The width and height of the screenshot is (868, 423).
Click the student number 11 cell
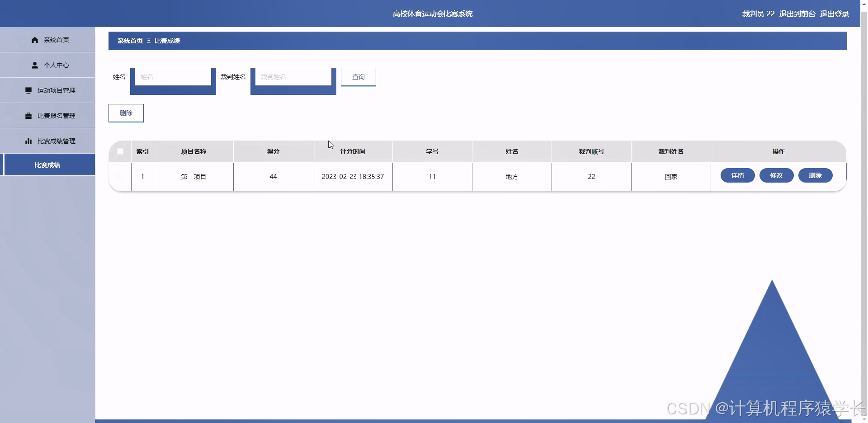(x=432, y=177)
